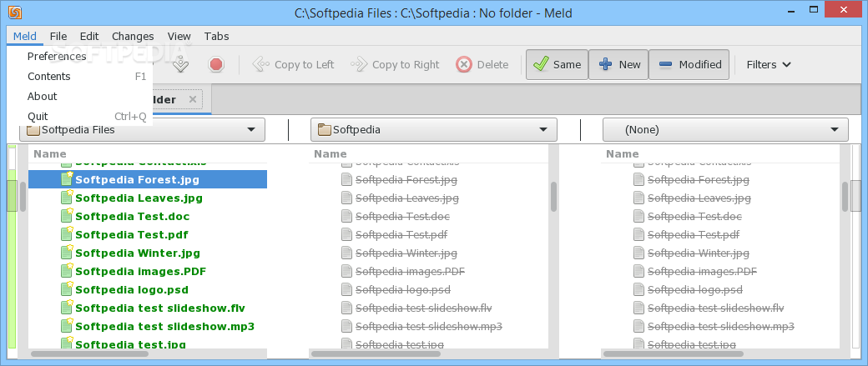Viewport: 868px width, 366px height.
Task: Open the Changes menu
Action: pos(133,37)
